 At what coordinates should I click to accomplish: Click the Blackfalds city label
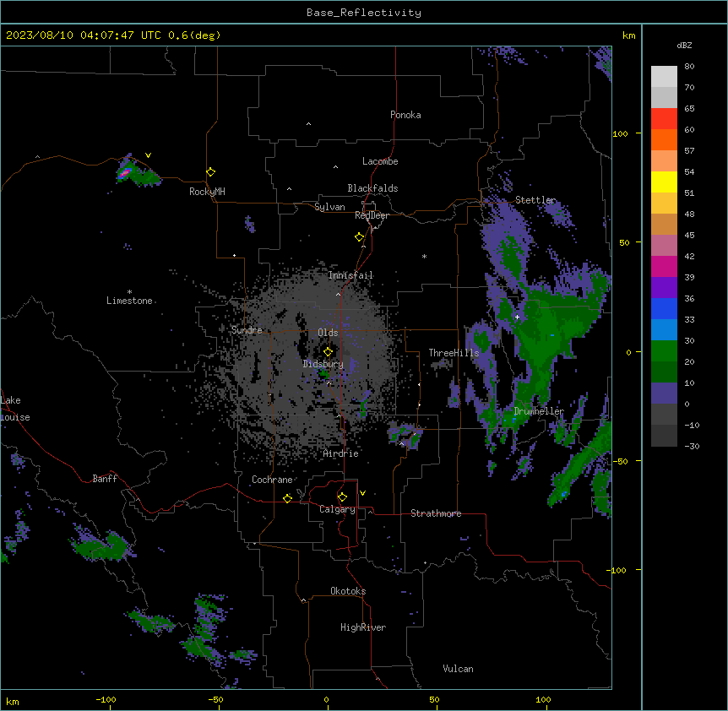click(372, 188)
